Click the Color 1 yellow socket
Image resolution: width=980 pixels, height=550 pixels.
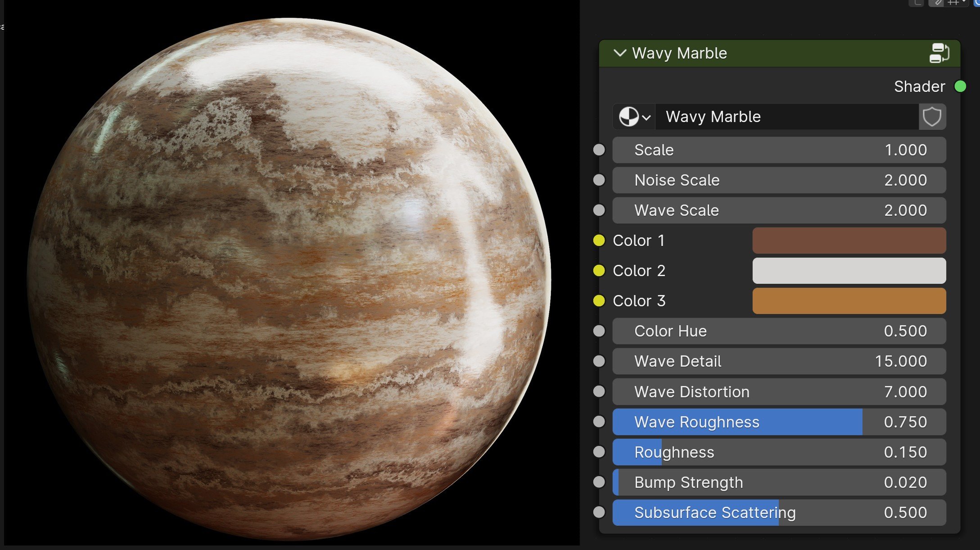(x=599, y=241)
